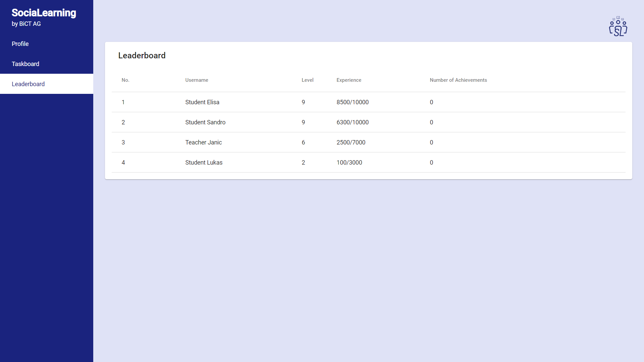Click the 6300/10000 experience value
644x362 pixels.
(353, 122)
